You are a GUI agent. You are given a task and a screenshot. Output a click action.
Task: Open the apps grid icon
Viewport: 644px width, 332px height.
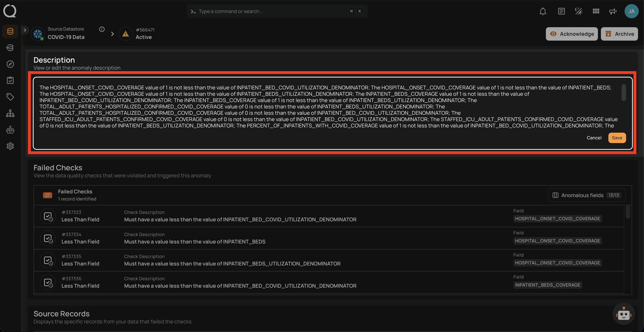click(596, 11)
